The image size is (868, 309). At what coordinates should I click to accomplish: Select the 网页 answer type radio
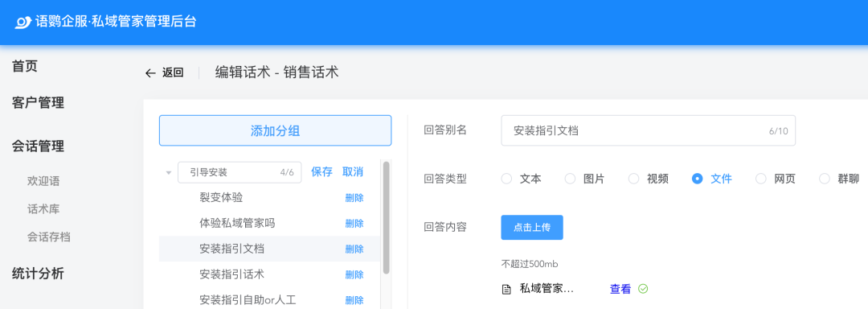(761, 179)
